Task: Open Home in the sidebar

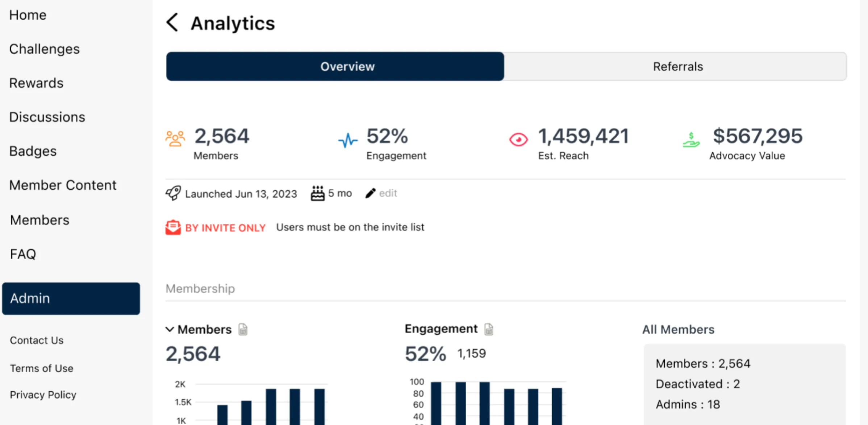Action: (x=28, y=15)
